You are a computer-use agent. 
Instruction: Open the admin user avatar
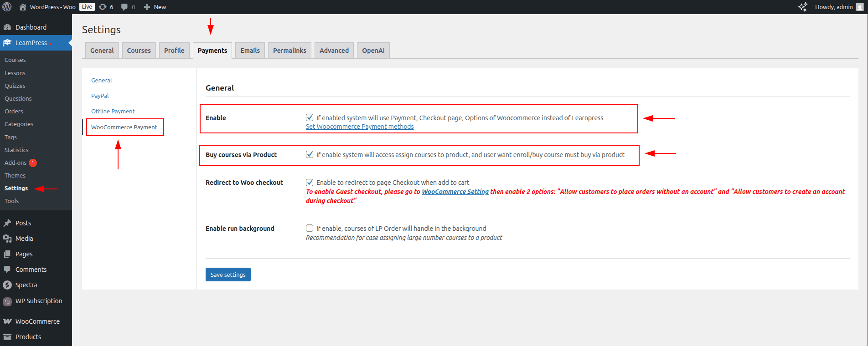(860, 7)
